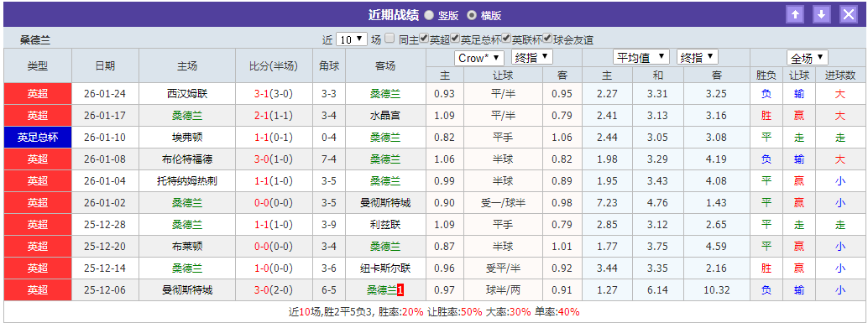
Task: Click the odds value 4.59
Action: 716,246
